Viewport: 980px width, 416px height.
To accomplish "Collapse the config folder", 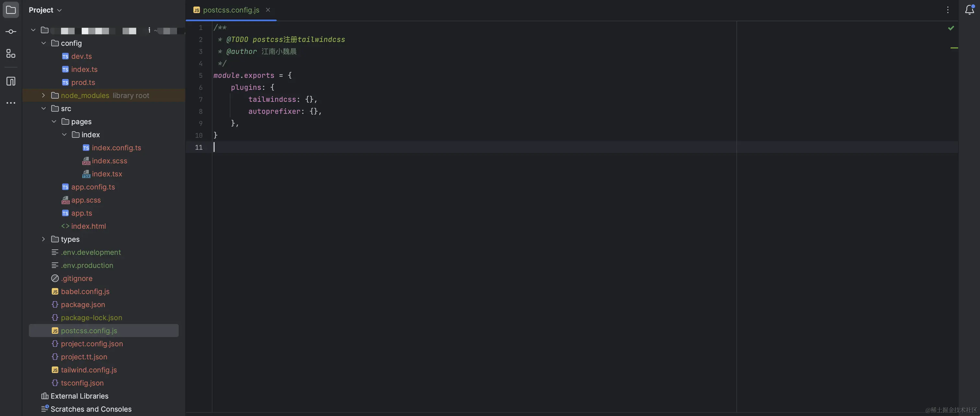I will 43,43.
